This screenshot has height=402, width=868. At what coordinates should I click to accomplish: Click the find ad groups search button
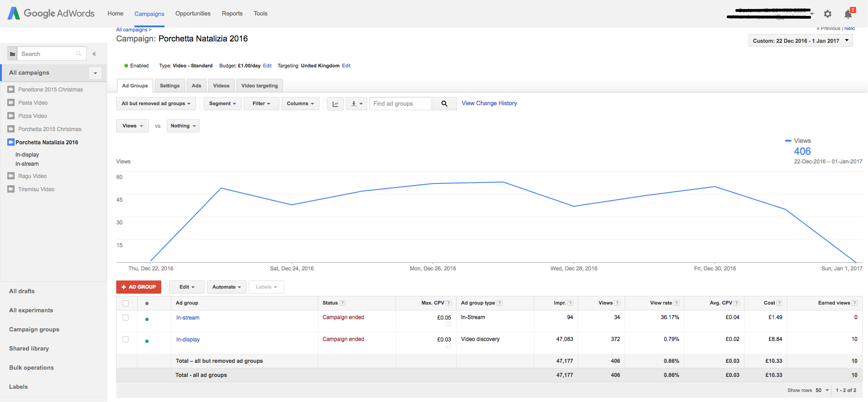coord(444,104)
